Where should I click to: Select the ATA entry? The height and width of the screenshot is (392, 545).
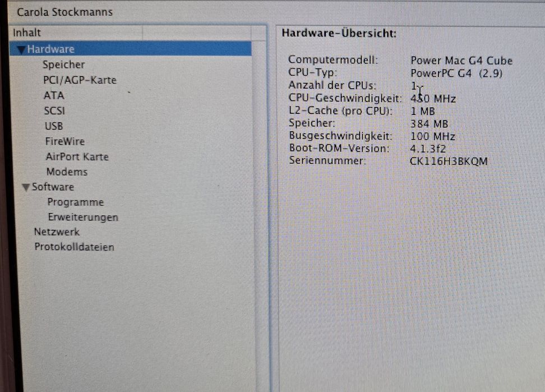[x=54, y=95]
